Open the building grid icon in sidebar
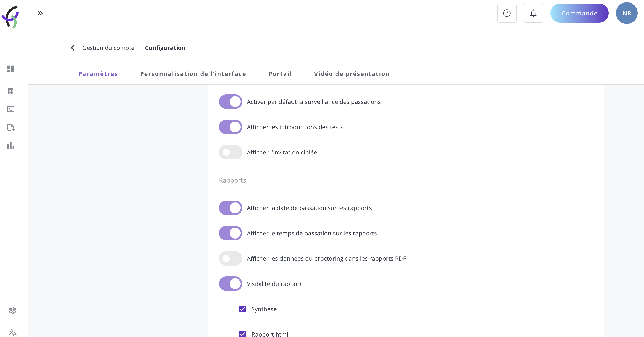Image resolution: width=644 pixels, height=337 pixels. 11,91
